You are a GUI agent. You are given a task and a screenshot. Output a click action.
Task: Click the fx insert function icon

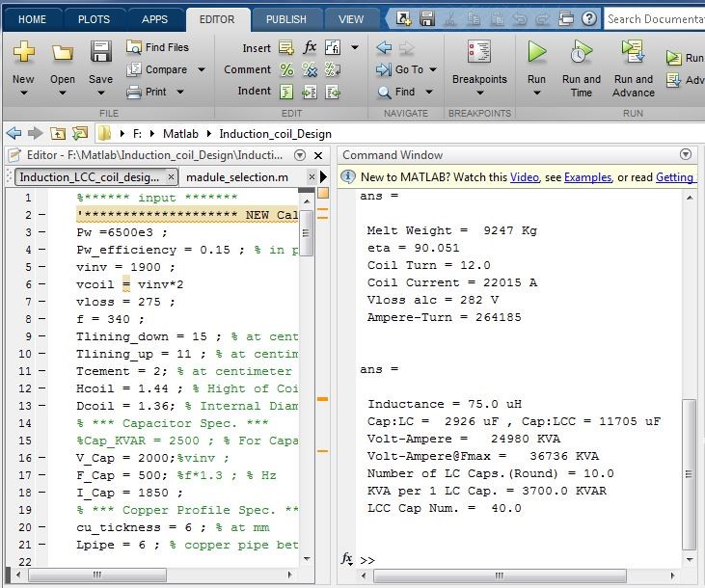(x=310, y=47)
